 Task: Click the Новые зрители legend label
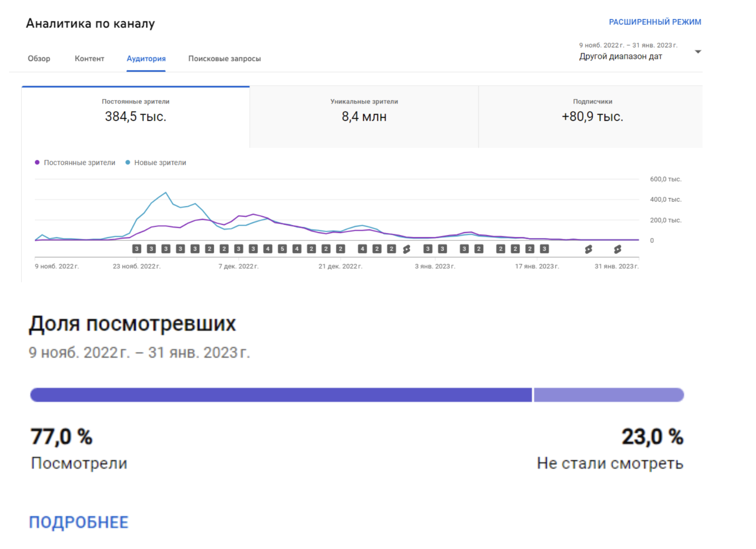[x=160, y=163]
